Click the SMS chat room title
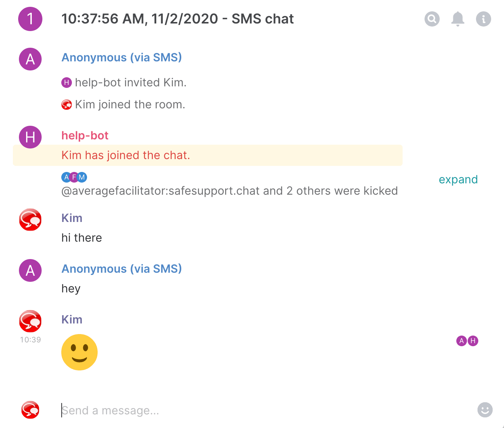The width and height of the screenshot is (504, 428). point(177,19)
